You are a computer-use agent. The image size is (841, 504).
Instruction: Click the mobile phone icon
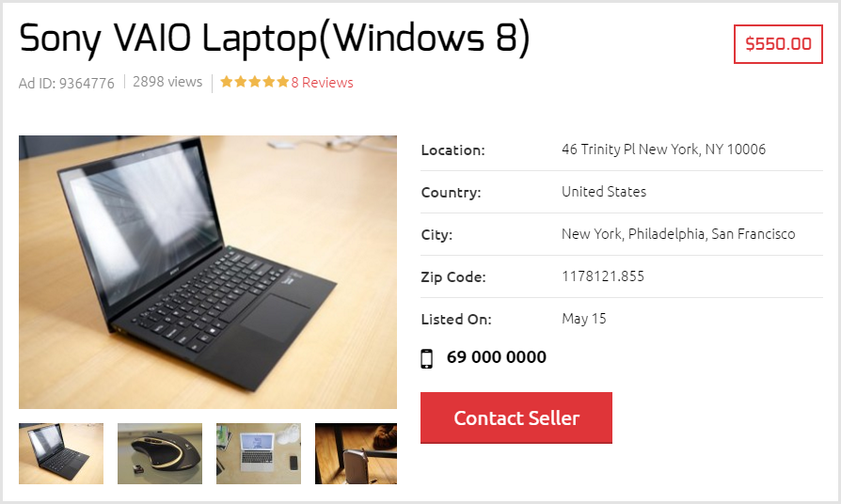click(426, 358)
